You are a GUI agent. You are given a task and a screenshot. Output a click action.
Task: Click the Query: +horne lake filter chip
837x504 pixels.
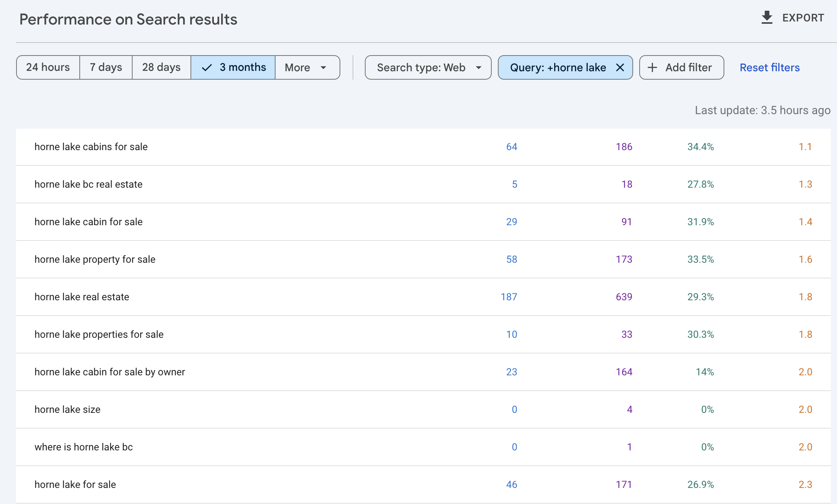558,67
